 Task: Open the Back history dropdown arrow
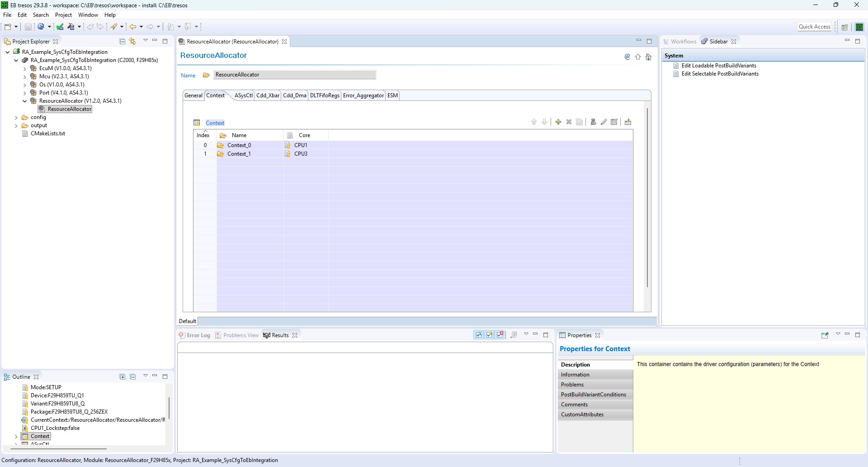click(141, 27)
